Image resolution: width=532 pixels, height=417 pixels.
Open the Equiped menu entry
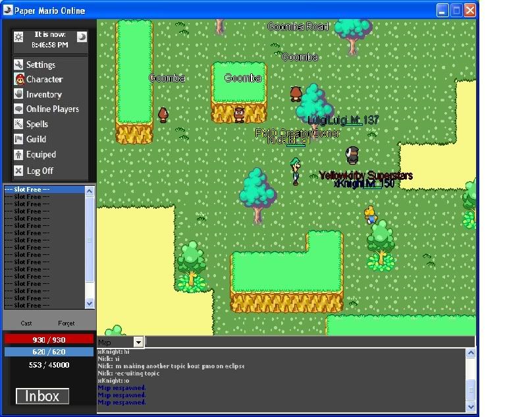pyautogui.click(x=41, y=155)
